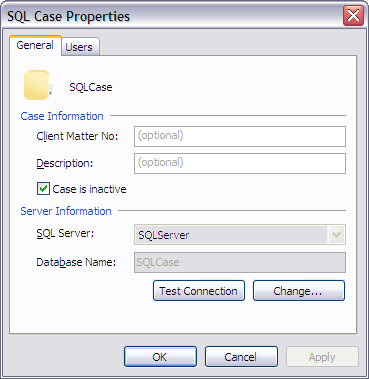This screenshot has height=379, width=369.
Task: Open the Change... server dialog
Action: 299,291
